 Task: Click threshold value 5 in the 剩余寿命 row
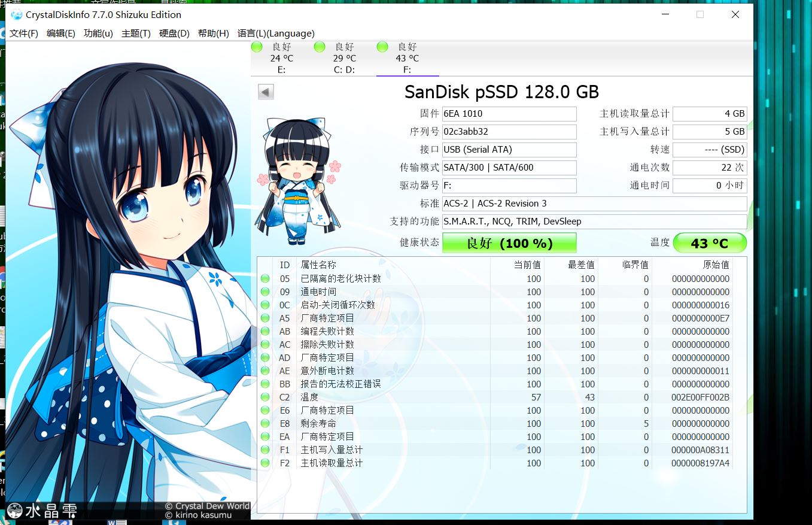(646, 424)
